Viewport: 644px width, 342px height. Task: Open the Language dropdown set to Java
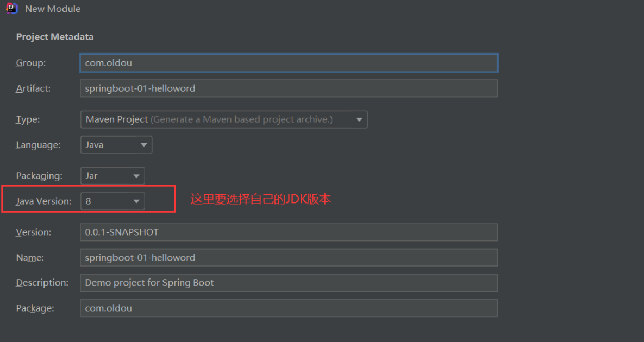[x=116, y=145]
